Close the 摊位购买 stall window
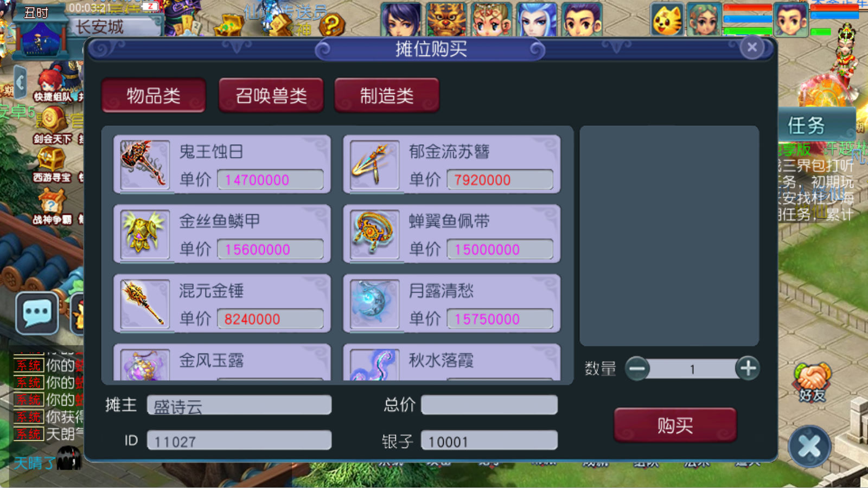This screenshot has width=868, height=488. (752, 48)
